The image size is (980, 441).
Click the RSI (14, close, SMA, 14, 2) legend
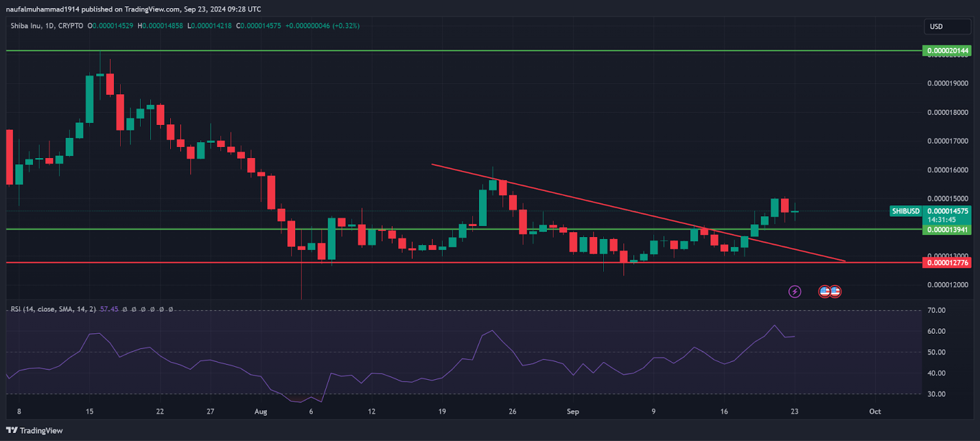pos(53,309)
